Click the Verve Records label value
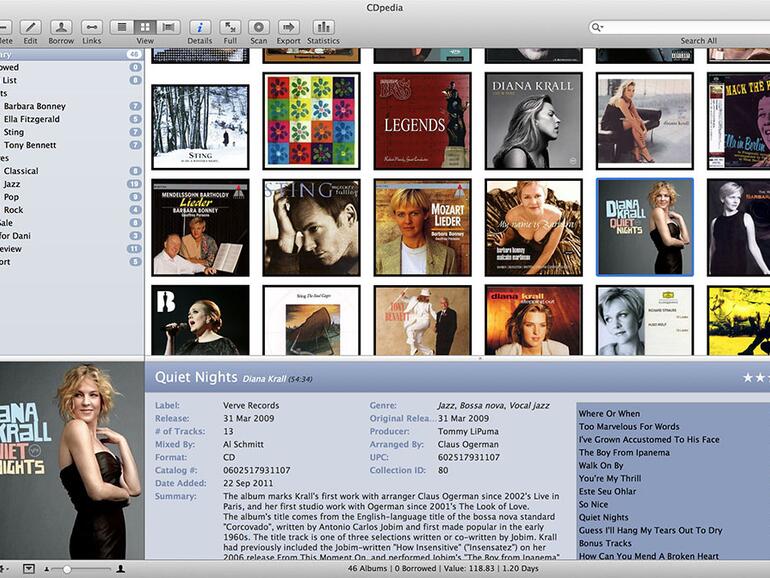Image resolution: width=770 pixels, height=578 pixels. pyautogui.click(x=251, y=406)
